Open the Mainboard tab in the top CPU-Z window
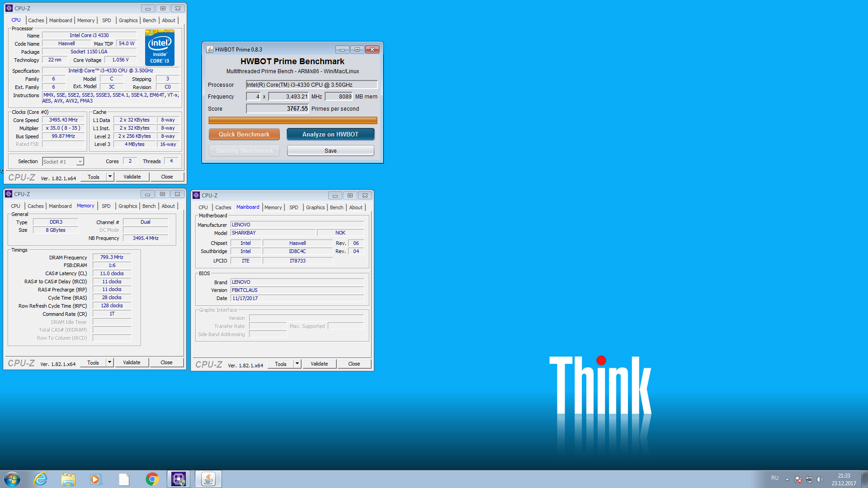This screenshot has height=488, width=868. (x=61, y=20)
